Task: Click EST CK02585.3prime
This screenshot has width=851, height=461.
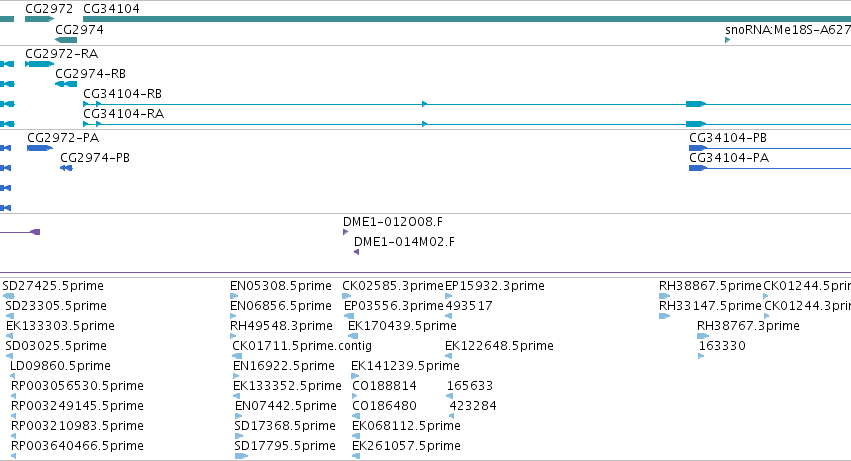Action: (393, 286)
